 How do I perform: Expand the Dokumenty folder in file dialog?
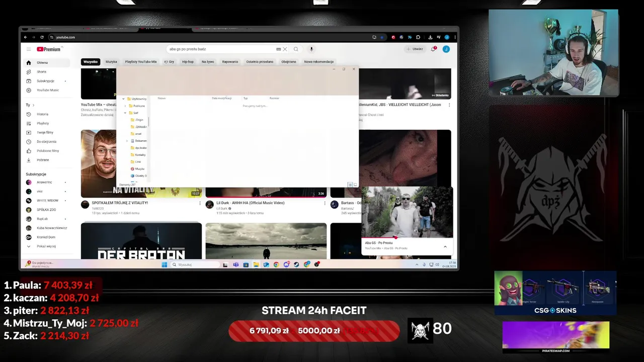127,141
